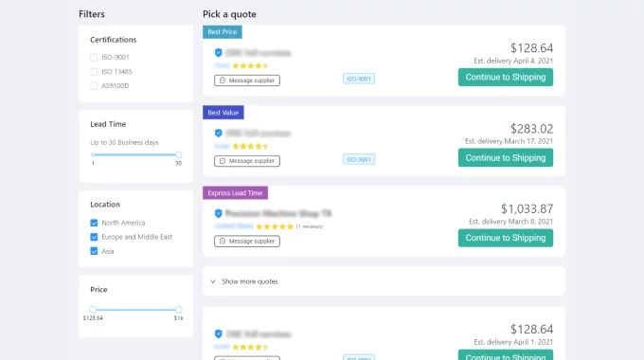This screenshot has height=360, width=644.
Task: Click the chevron beside Show more quotes
Action: 213,281
